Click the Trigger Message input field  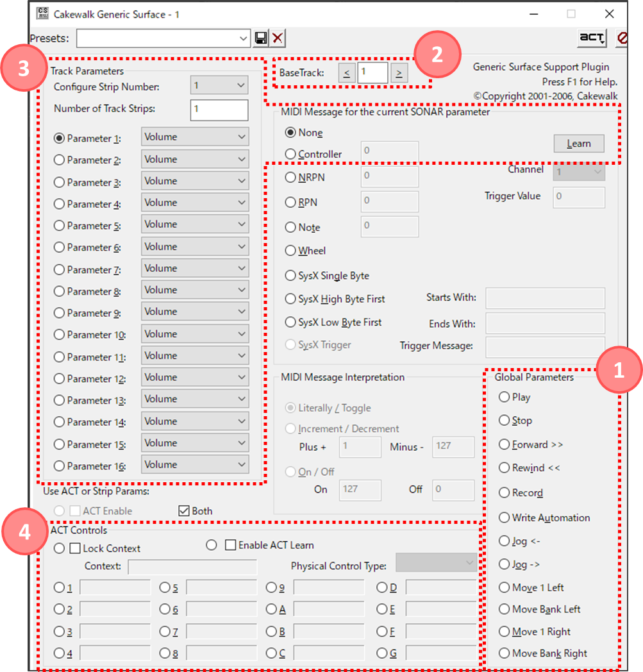545,347
